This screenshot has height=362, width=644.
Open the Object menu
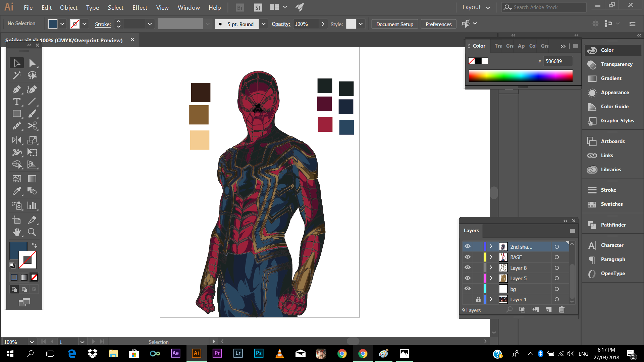(68, 7)
